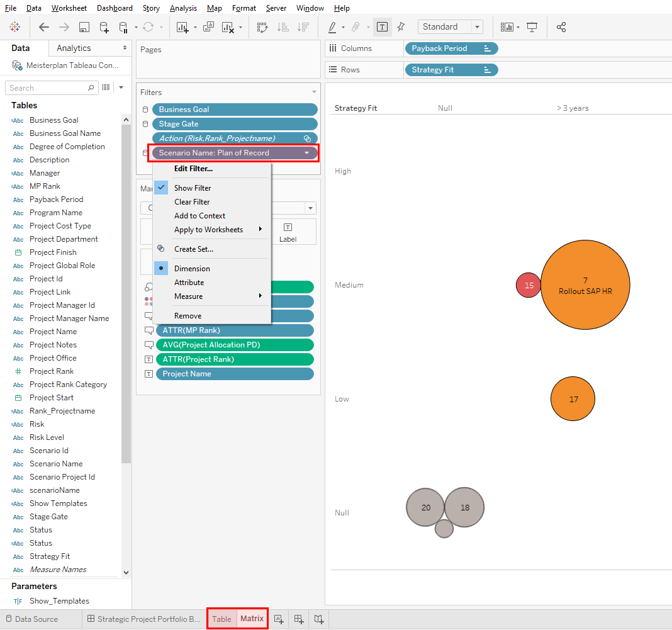Choose Remove from the context menu

(x=188, y=316)
